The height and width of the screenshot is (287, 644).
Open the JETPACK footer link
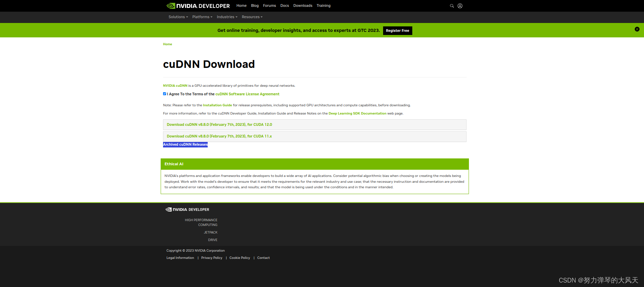210,232
